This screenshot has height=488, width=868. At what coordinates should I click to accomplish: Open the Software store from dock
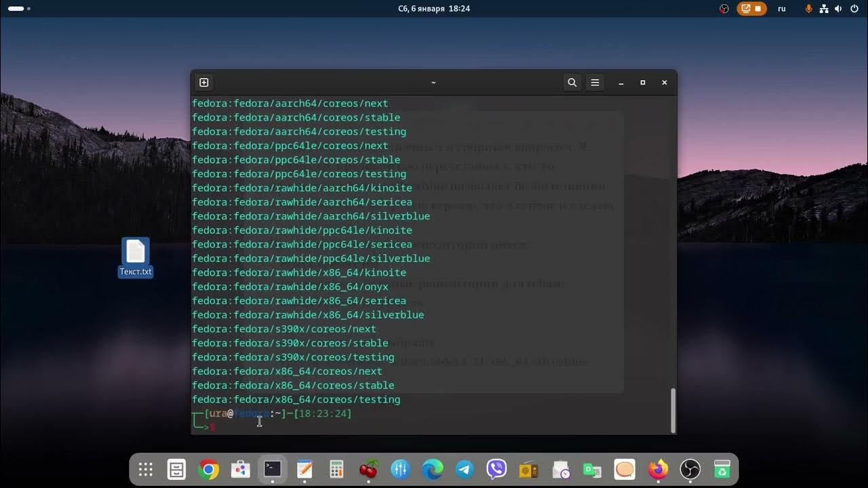(x=240, y=469)
